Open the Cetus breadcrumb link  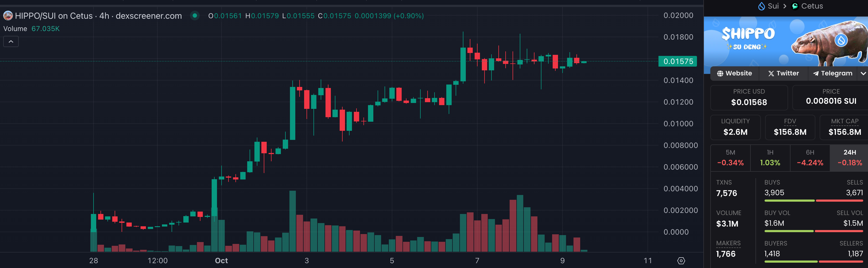click(x=812, y=6)
